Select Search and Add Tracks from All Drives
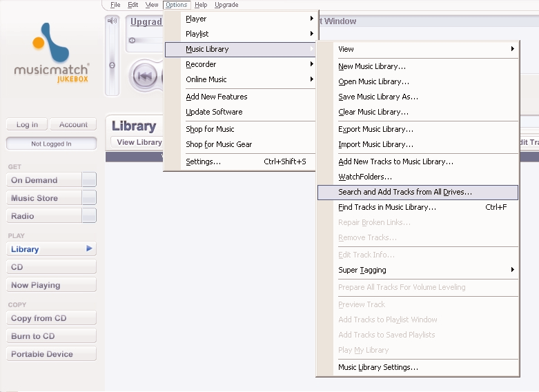The height and width of the screenshot is (392, 539). 418,193
